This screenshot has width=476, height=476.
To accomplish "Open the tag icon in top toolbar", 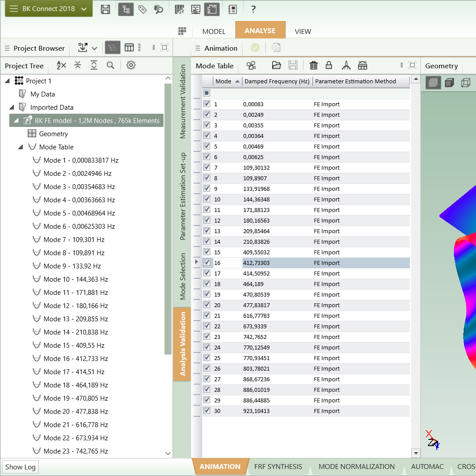I will coord(142,9).
